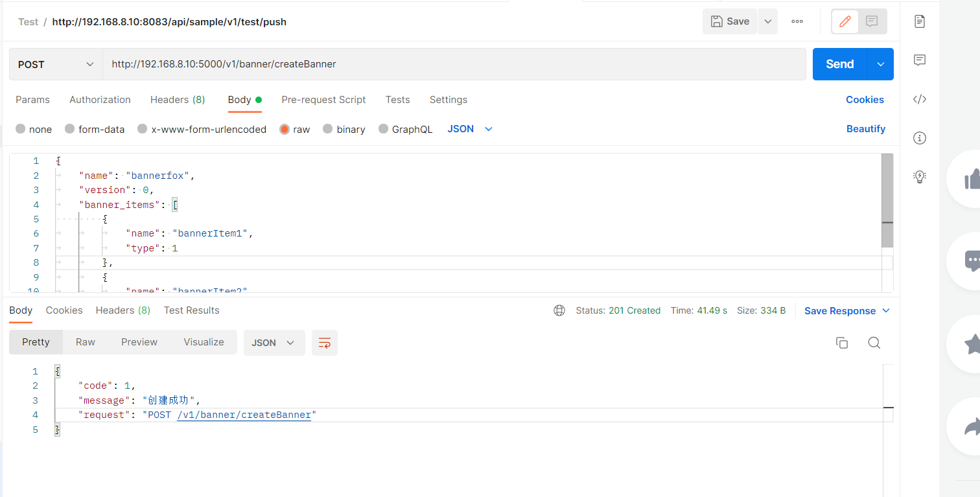The width and height of the screenshot is (980, 497).
Task: Expand the JSON body format dropdown
Action: (470, 129)
